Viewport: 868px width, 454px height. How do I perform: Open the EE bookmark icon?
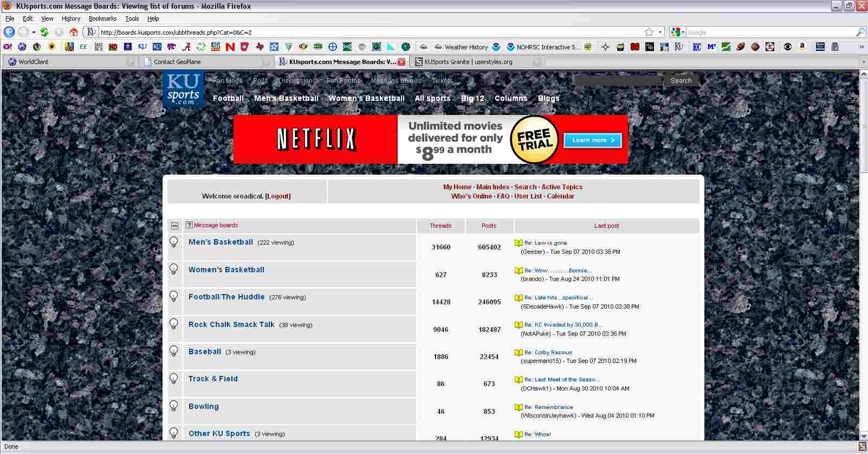tap(83, 47)
